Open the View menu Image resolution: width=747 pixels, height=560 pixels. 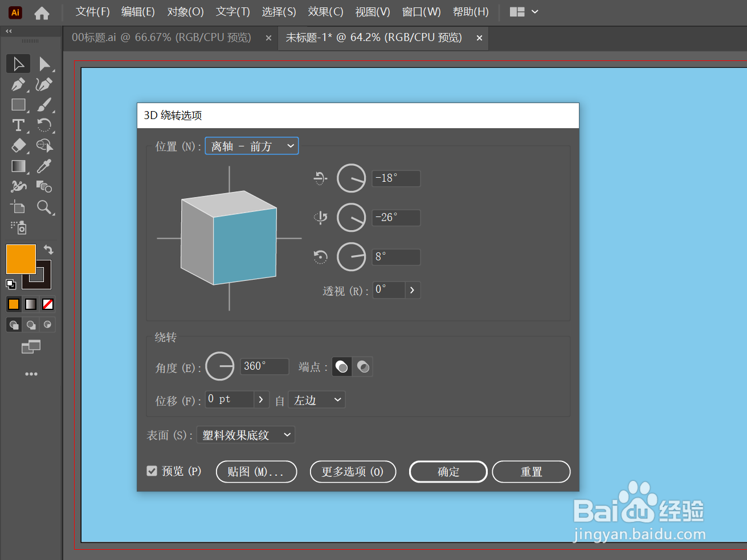373,12
